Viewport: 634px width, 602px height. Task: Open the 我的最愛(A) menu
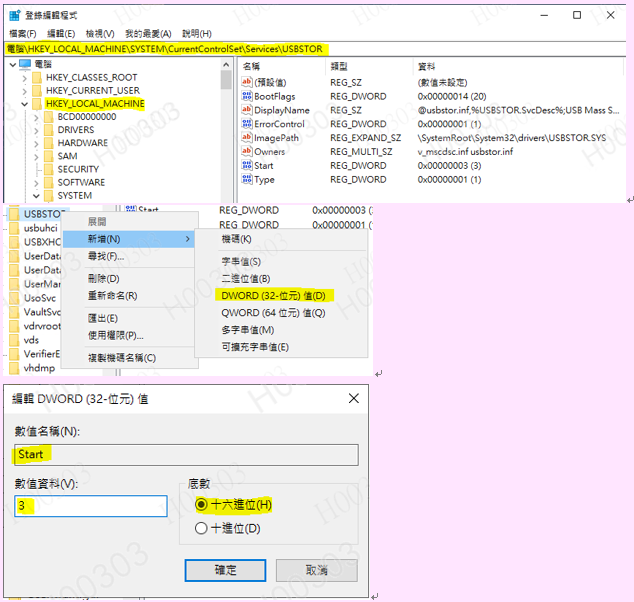pos(148,34)
